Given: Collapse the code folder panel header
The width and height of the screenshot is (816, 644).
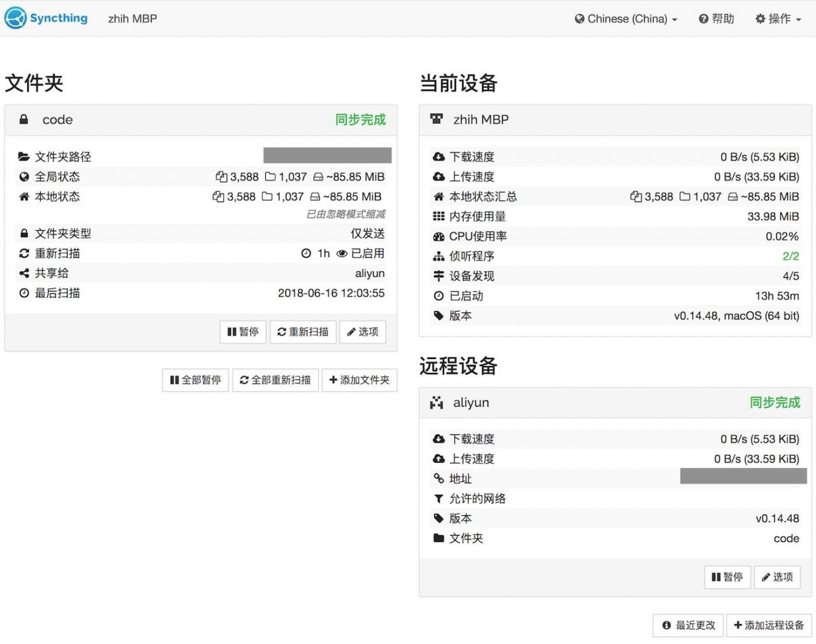Looking at the screenshot, I should [x=201, y=120].
